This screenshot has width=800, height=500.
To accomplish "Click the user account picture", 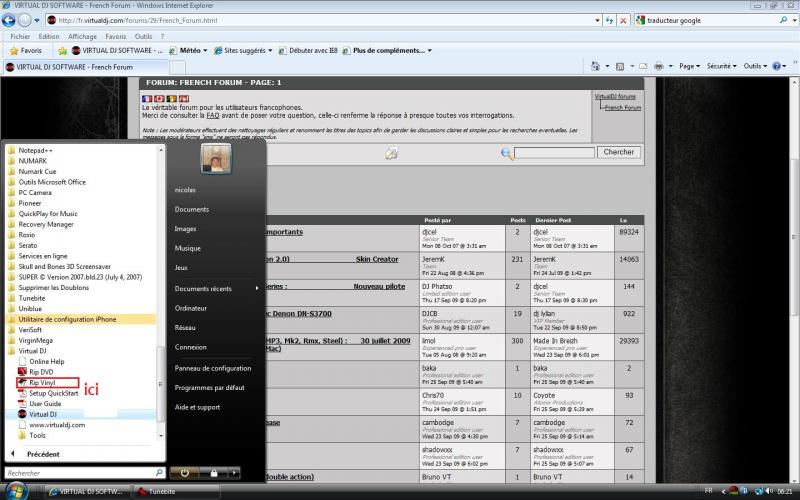I will [216, 158].
